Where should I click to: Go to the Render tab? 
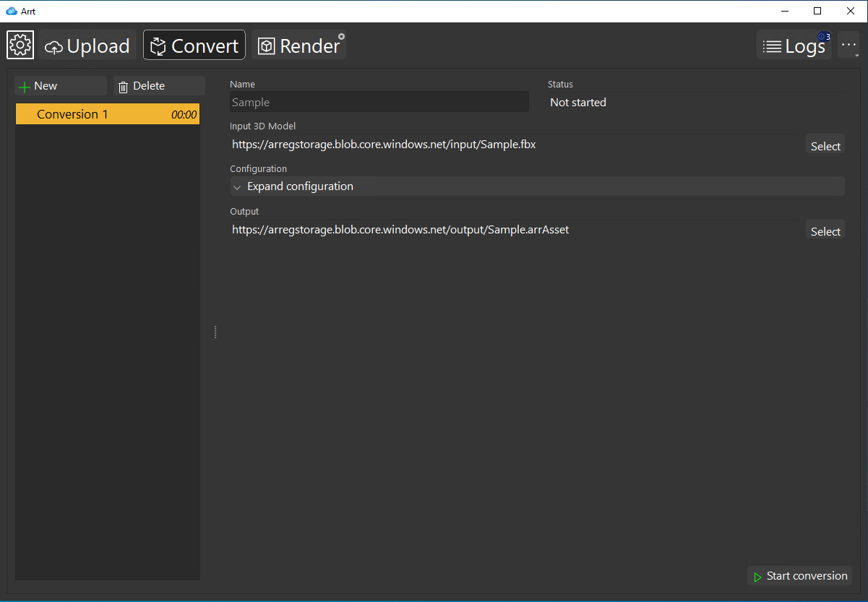pyautogui.click(x=299, y=46)
